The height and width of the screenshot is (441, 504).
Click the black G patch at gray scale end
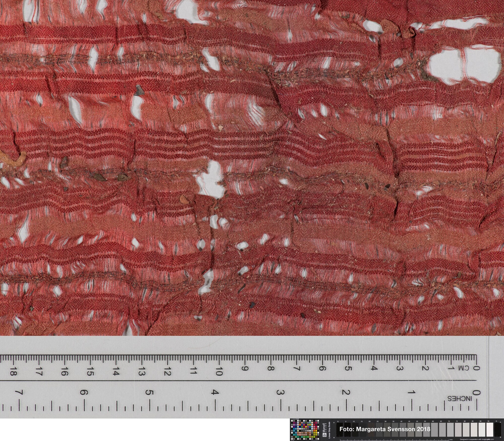[497, 430]
